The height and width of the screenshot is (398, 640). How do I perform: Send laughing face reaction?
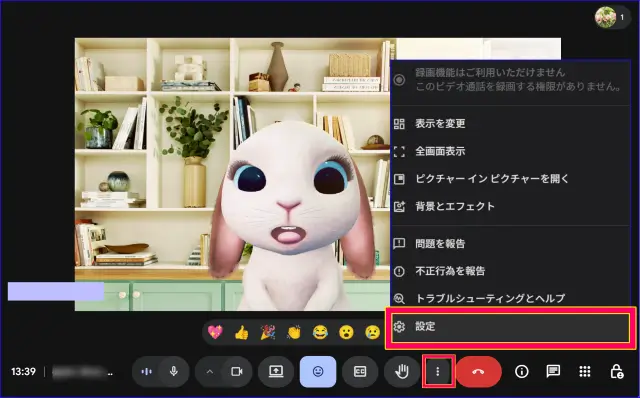[320, 332]
